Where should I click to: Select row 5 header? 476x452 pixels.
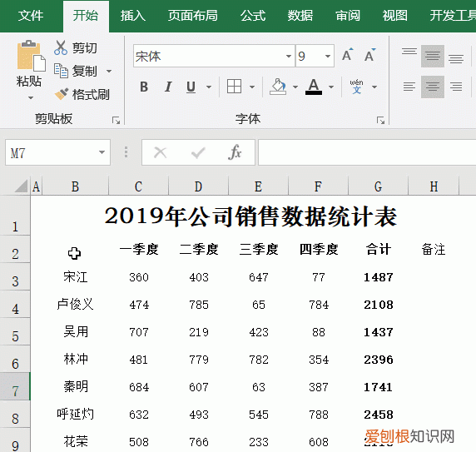(15, 331)
